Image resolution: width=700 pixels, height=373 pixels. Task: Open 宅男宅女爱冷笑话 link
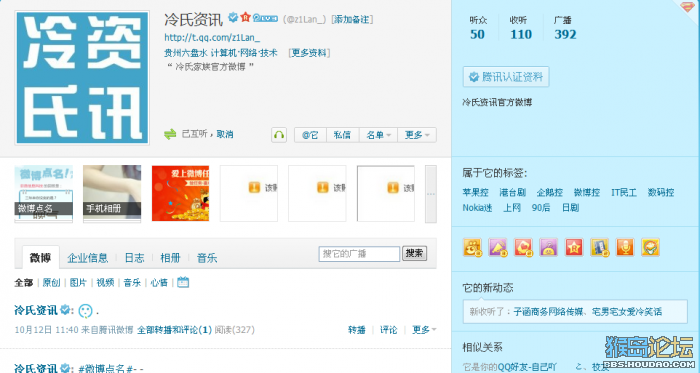[627, 311]
